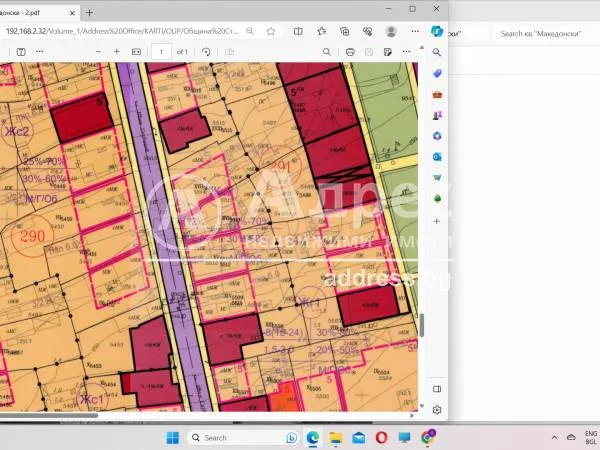Open Chrome from the taskbar
This screenshot has width=600, height=450.
point(427,437)
